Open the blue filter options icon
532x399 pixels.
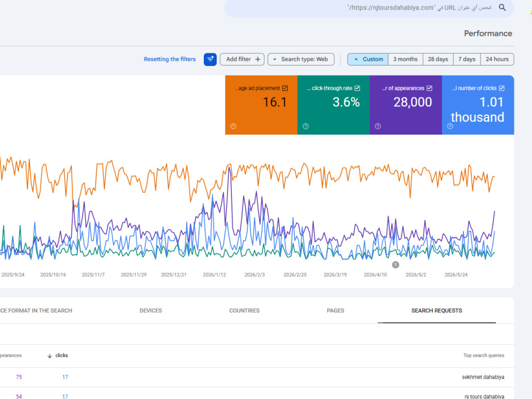[210, 60]
